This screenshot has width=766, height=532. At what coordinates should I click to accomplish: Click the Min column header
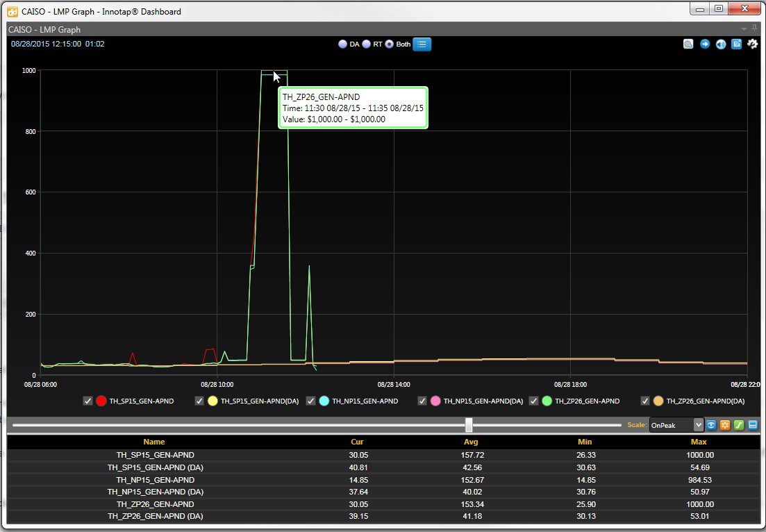(585, 442)
